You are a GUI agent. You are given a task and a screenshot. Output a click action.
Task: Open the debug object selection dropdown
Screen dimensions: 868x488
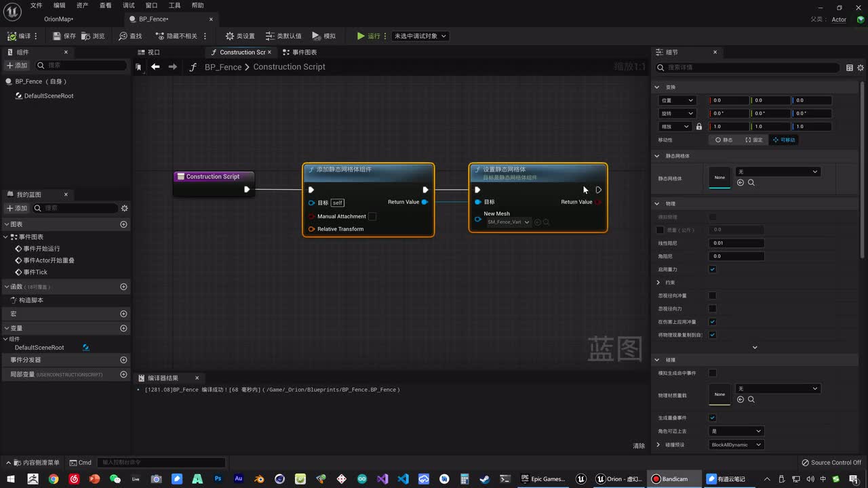[420, 36]
